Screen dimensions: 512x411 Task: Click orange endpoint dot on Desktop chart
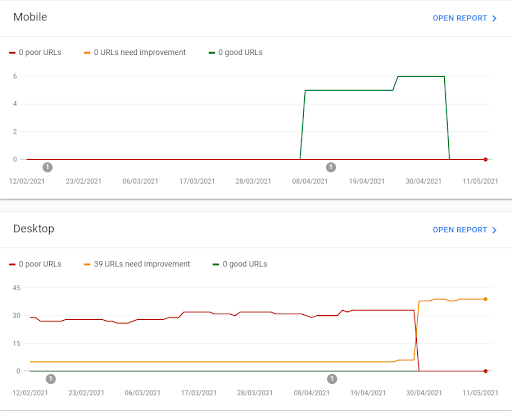click(486, 299)
